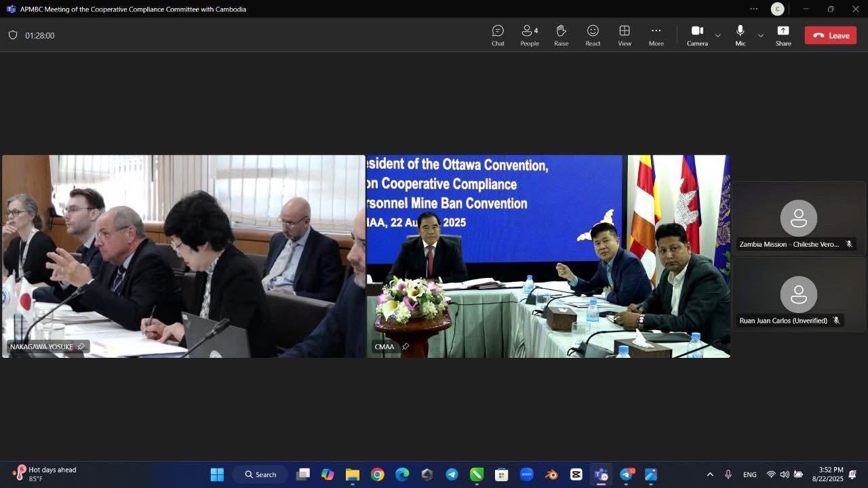Open the View layout menu
868x488 pixels.
(625, 35)
